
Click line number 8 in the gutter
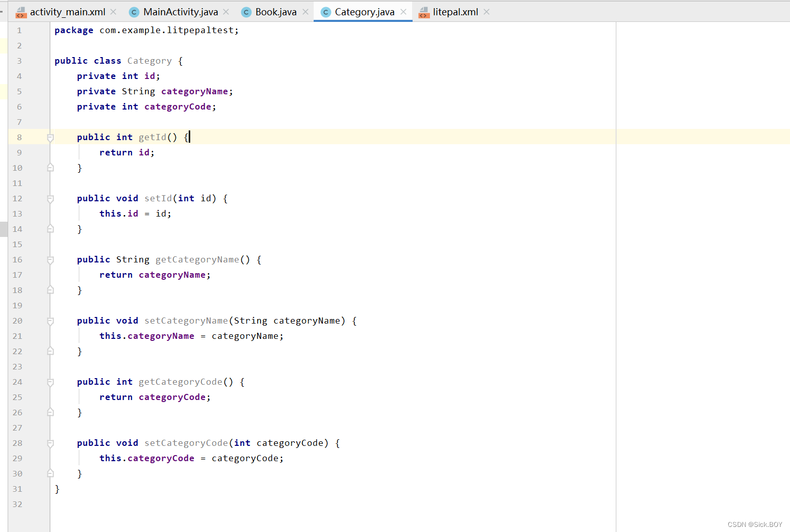click(x=19, y=138)
